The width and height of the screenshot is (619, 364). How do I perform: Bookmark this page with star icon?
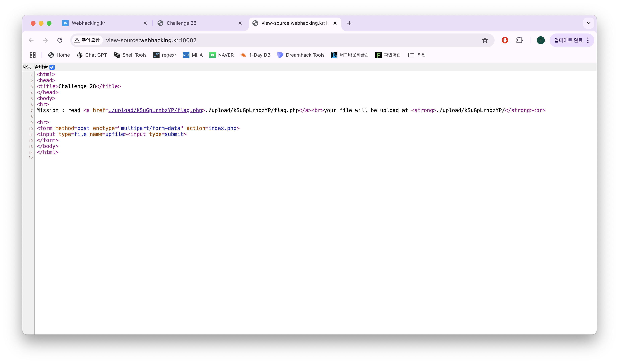[x=485, y=40]
